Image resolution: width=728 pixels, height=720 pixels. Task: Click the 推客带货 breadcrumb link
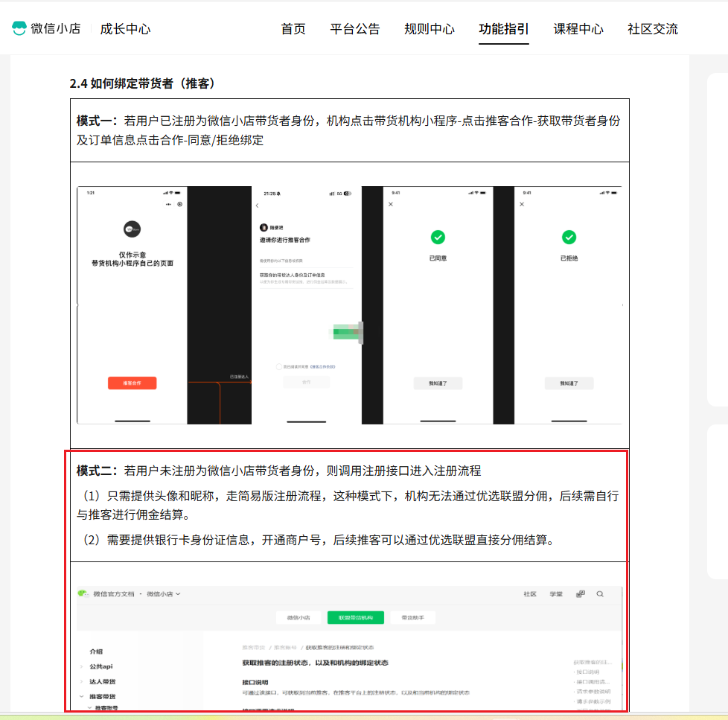[x=254, y=648]
